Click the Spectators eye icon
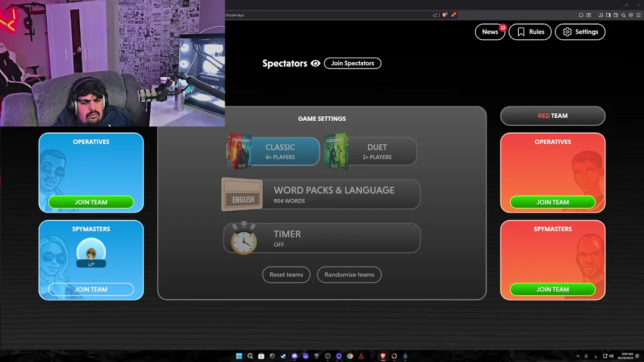The height and width of the screenshot is (362, 644). click(x=315, y=63)
